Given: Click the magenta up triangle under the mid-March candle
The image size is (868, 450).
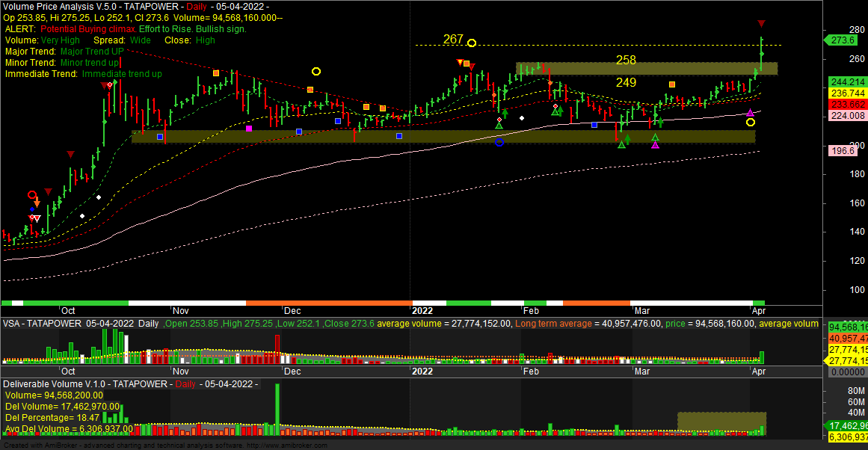Looking at the screenshot, I should (x=656, y=145).
